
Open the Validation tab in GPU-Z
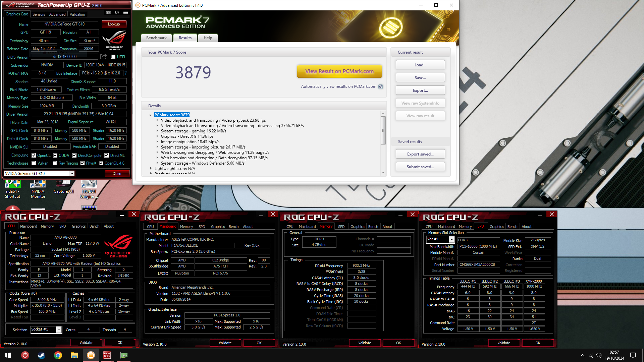click(x=77, y=14)
